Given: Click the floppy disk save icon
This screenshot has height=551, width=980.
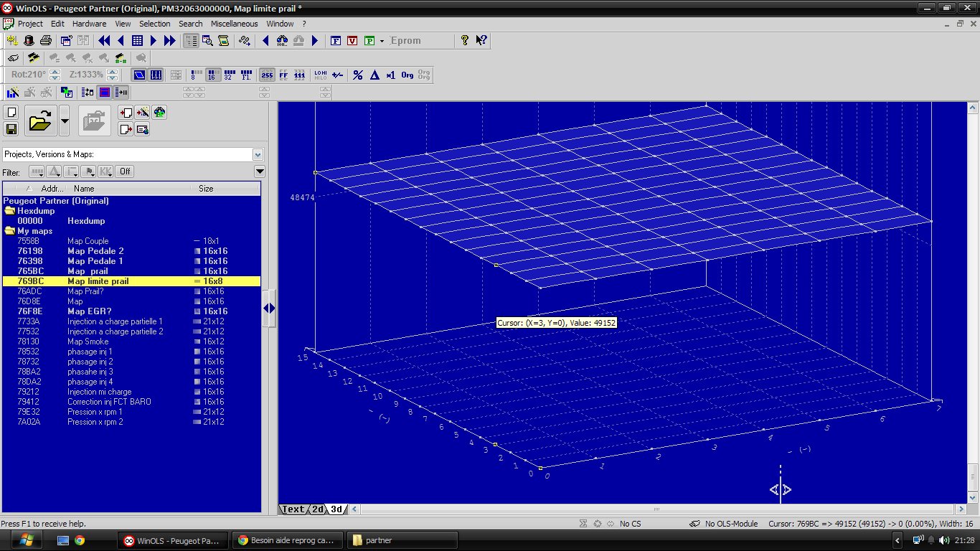Looking at the screenshot, I should [x=11, y=129].
